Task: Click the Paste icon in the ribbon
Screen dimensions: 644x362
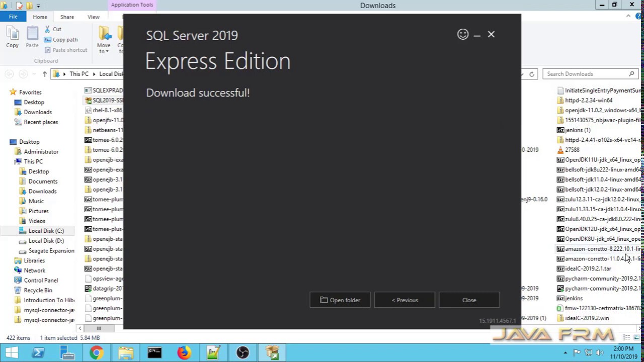Action: point(32,37)
